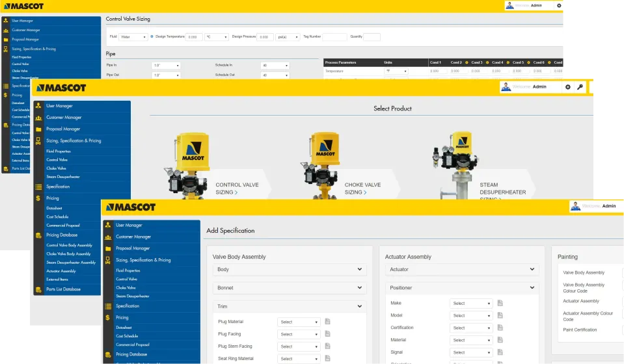Open Positioner Make Select dropdown

(471, 303)
